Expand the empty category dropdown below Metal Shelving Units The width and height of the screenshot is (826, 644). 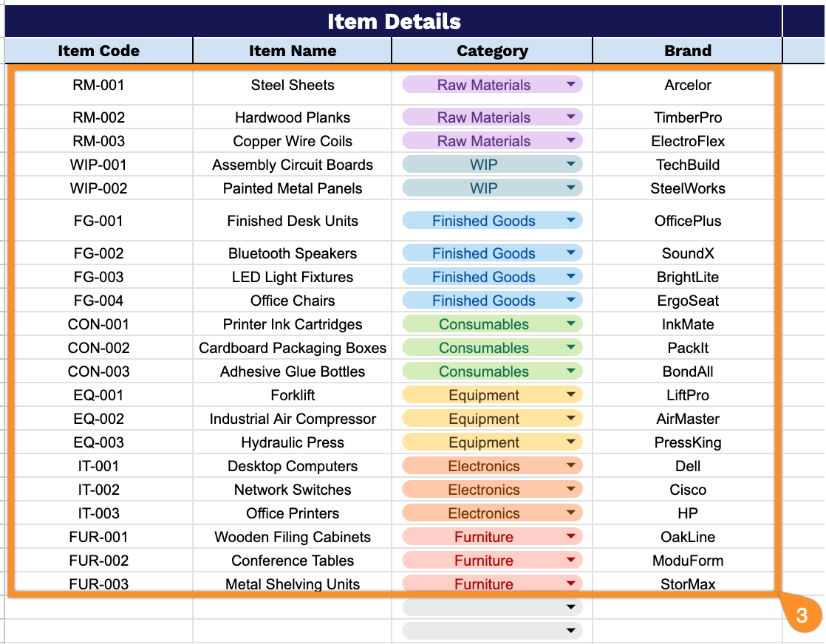point(570,607)
